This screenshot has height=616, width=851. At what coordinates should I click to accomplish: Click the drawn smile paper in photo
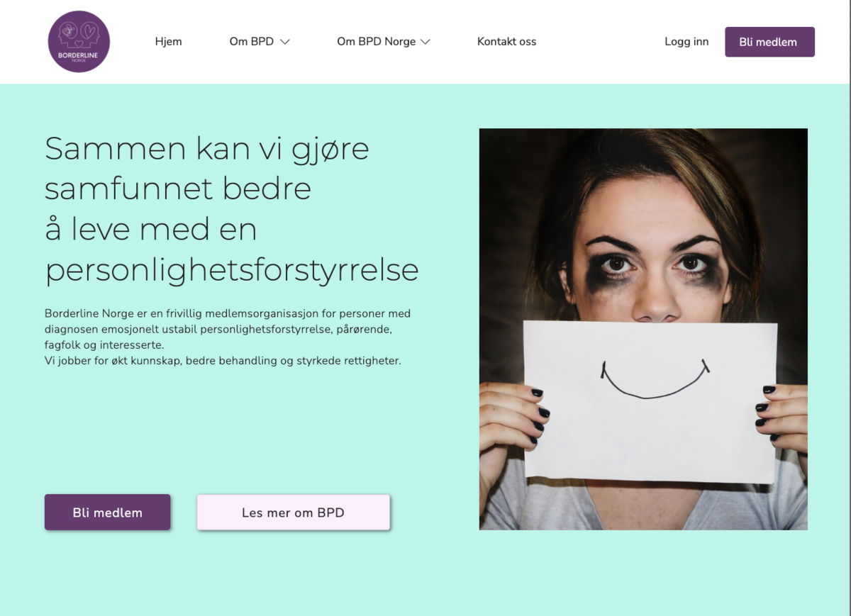(x=650, y=403)
